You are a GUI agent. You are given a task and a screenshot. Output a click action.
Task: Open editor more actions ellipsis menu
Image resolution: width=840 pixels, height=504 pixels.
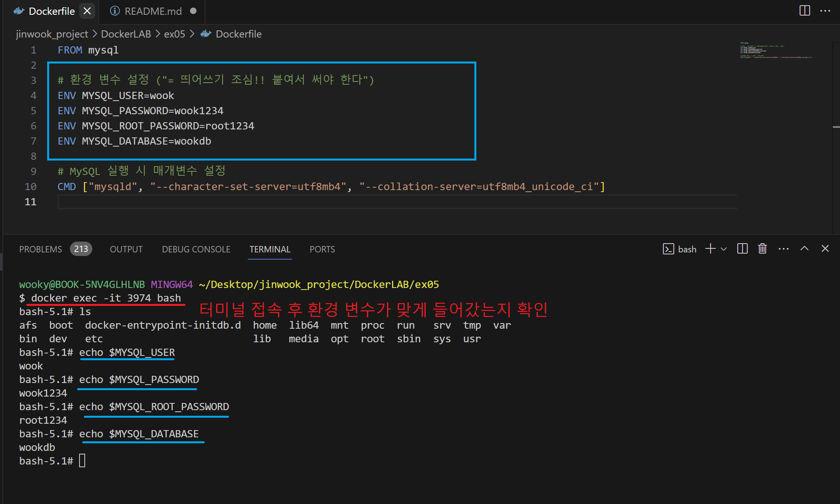pos(825,11)
